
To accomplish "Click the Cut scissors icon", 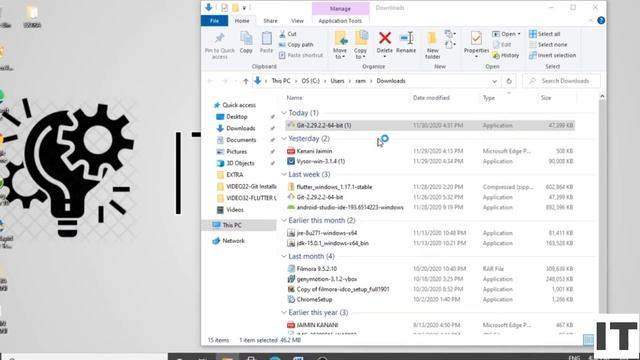I will click(282, 34).
